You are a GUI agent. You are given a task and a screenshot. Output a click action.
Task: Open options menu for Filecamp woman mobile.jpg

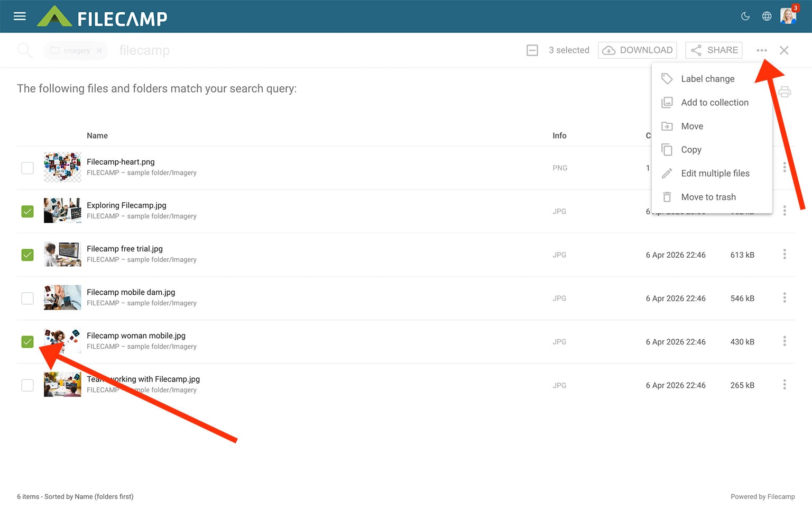[x=785, y=341]
